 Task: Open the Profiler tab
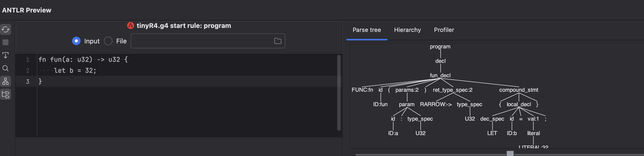(444, 30)
